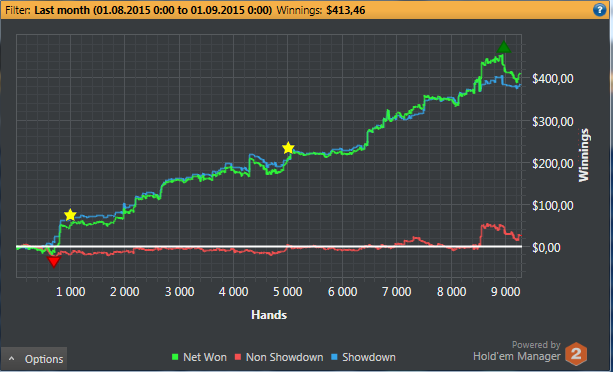Toggle the Net Won legend entry
This screenshot has height=372, width=613.
pyautogui.click(x=199, y=357)
